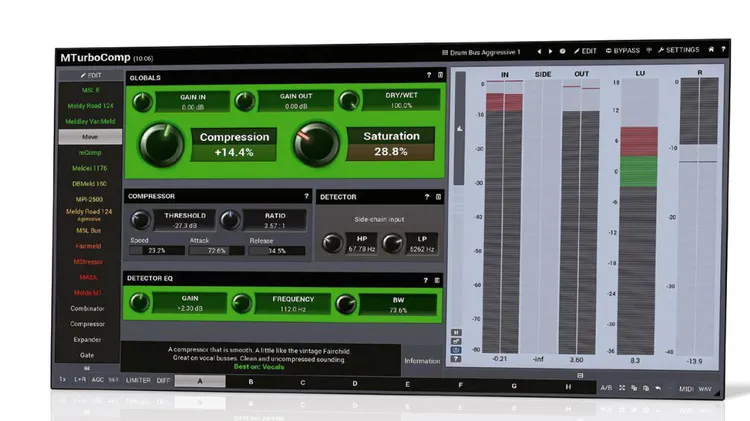Screen dimensions: 750x421
Task: Open the home icon in top bar
Action: pyautogui.click(x=711, y=49)
